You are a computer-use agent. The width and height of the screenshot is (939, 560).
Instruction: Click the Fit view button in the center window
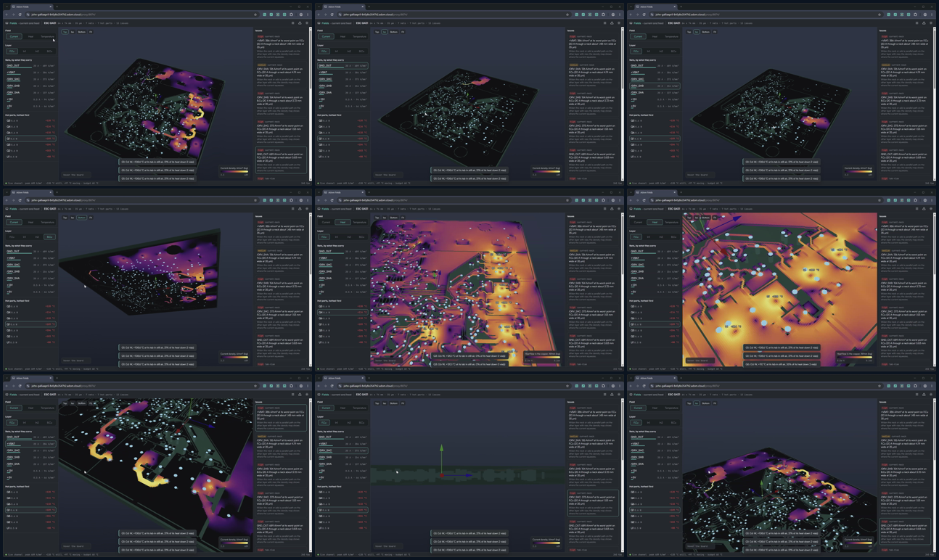pyautogui.click(x=403, y=218)
